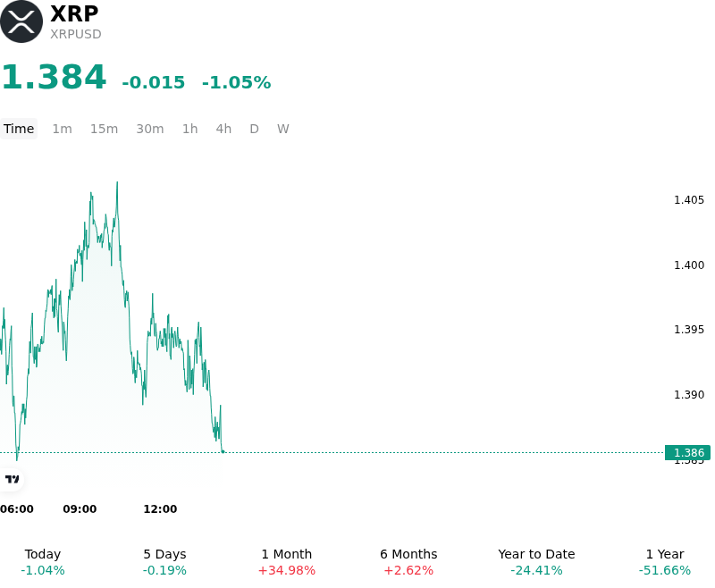
Task: Switch chart to D daily interval
Action: click(x=255, y=129)
